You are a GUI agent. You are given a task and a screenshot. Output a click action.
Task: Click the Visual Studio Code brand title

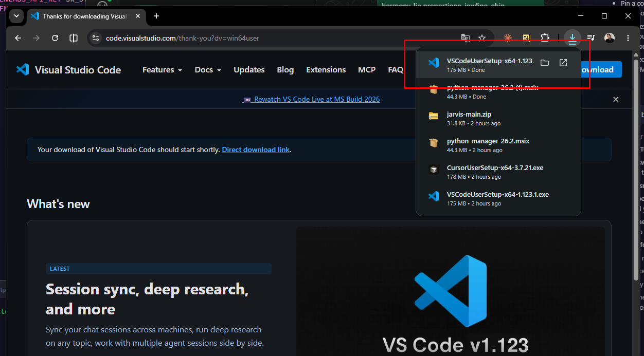tap(78, 70)
